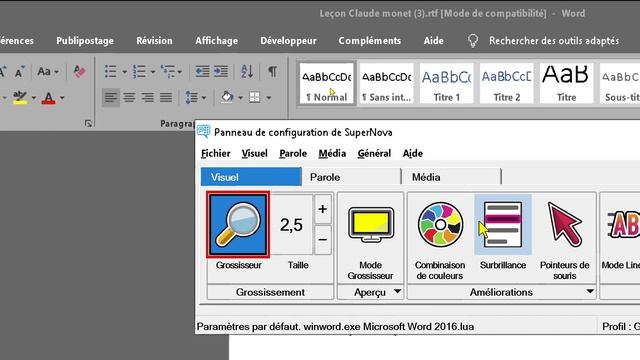This screenshot has width=640, height=360.
Task: Open SuperNova Visuel menu
Action: tap(254, 153)
